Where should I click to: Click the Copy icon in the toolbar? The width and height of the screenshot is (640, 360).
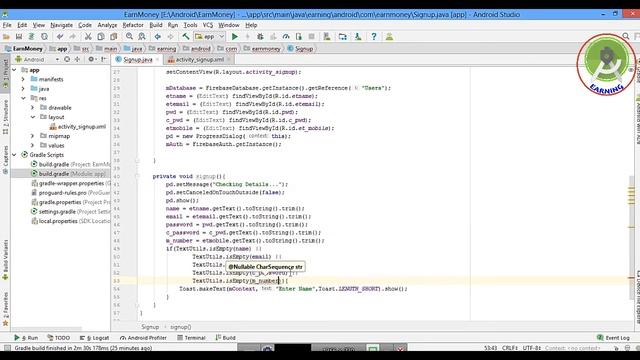[101, 37]
